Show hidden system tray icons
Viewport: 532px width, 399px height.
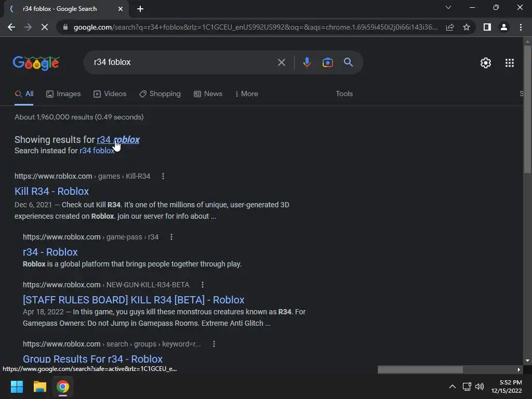[453, 387]
